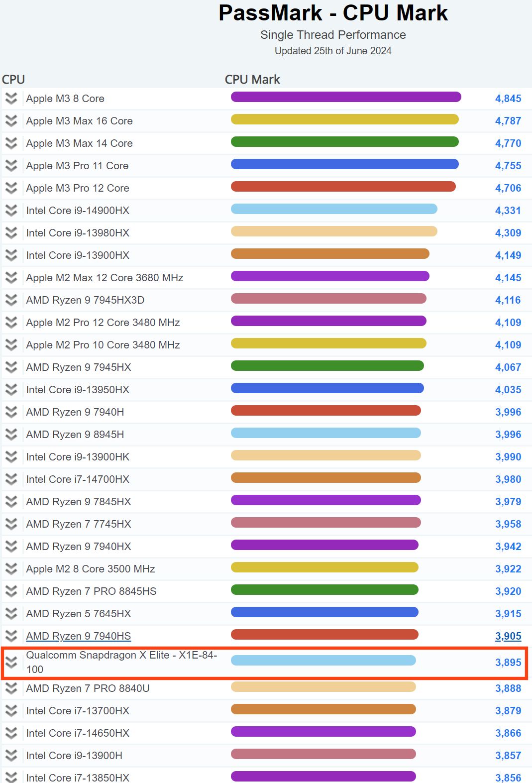532x783 pixels.
Task: Click the 3,905 score link
Action: (x=508, y=636)
